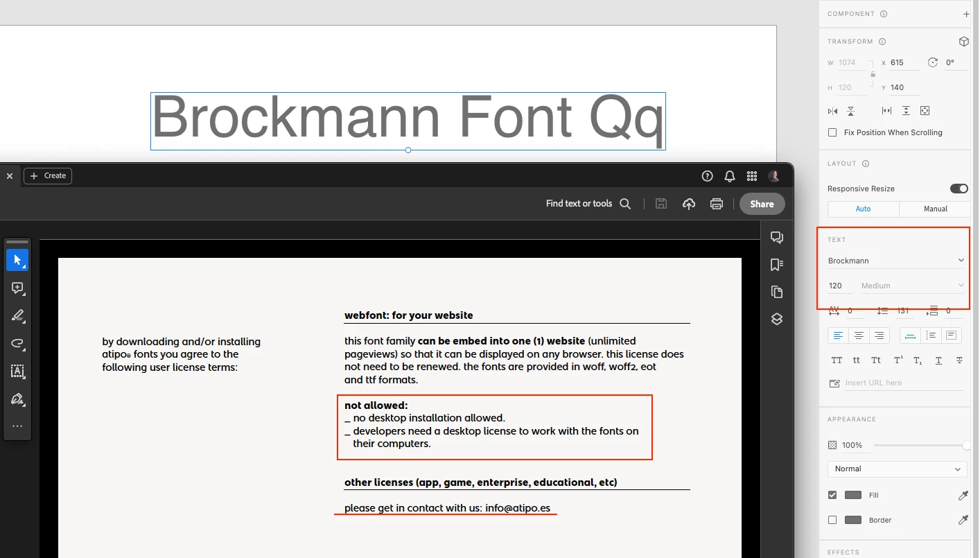The height and width of the screenshot is (558, 980).
Task: Open the Normal blend mode dropdown
Action: pos(897,469)
